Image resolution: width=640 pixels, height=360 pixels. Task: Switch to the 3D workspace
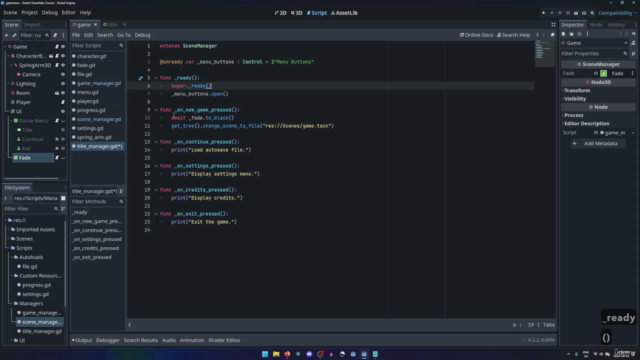tap(297, 13)
